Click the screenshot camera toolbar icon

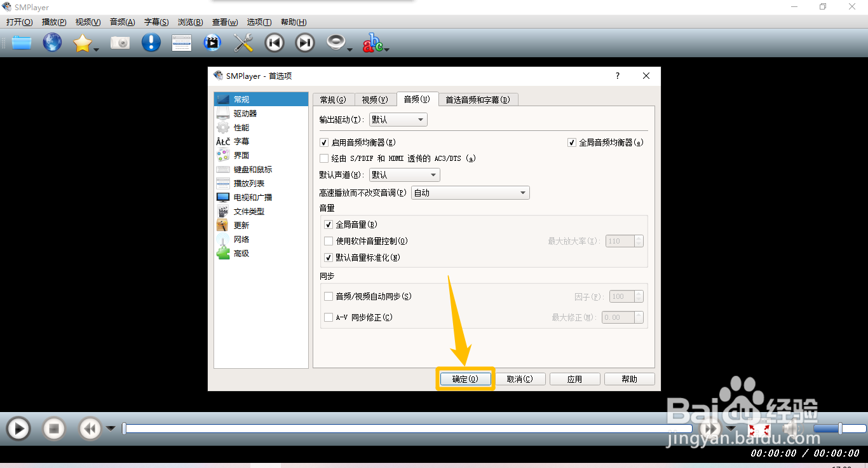tap(119, 43)
